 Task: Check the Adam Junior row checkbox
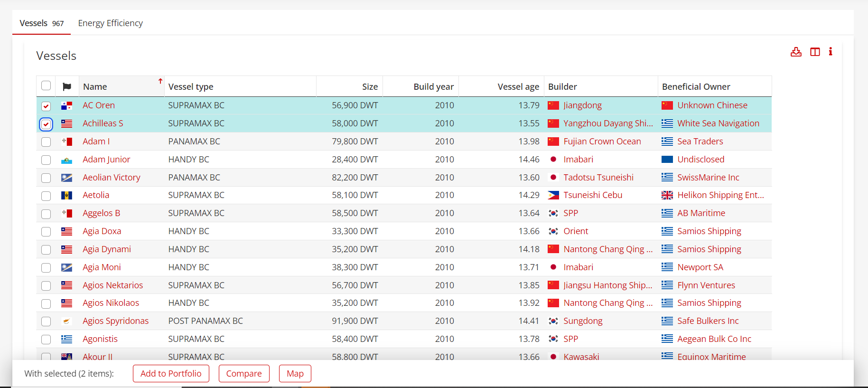[46, 160]
